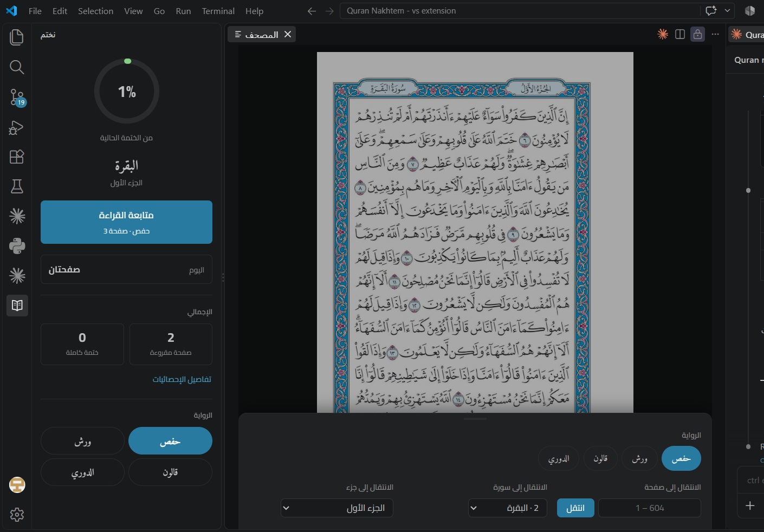Image resolution: width=764 pixels, height=532 pixels.
Task: Select حفص in the bottom panel
Action: pos(681,459)
